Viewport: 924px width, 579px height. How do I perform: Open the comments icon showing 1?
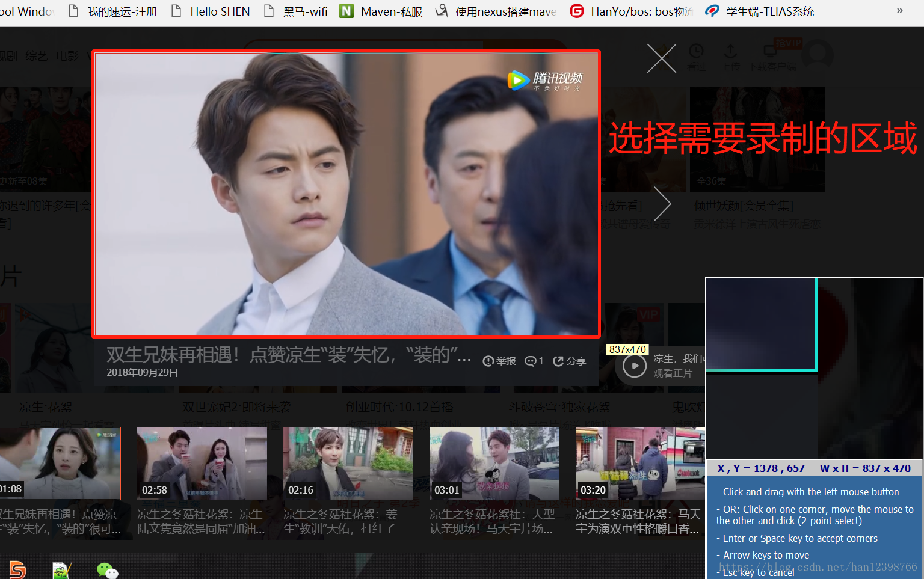(534, 361)
